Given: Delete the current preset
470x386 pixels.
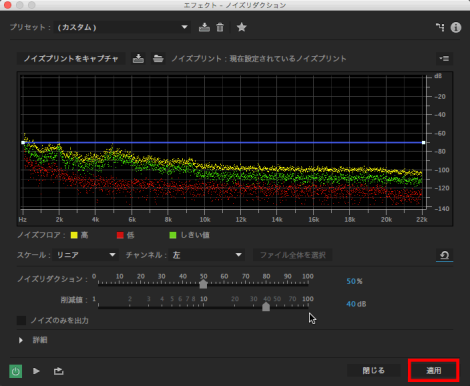Looking at the screenshot, I should pyautogui.click(x=220, y=27).
